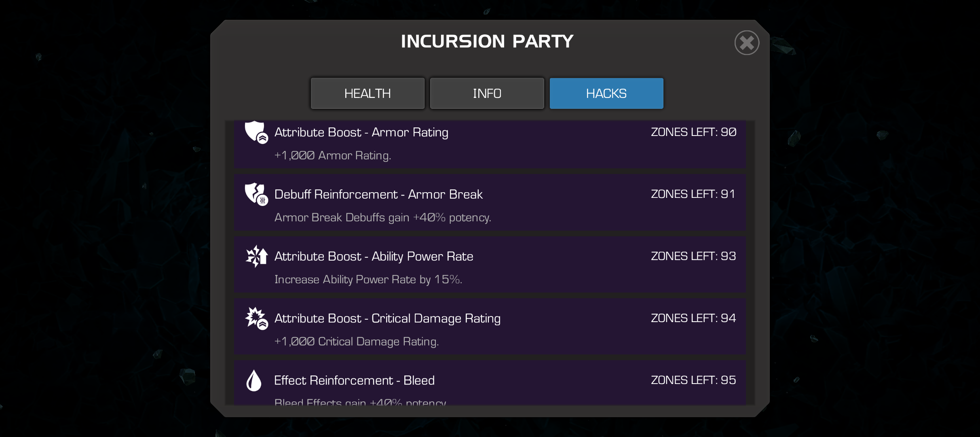Screen dimensions: 980x437
Task: Click the Armor Rating shield icon
Action: coord(256,132)
